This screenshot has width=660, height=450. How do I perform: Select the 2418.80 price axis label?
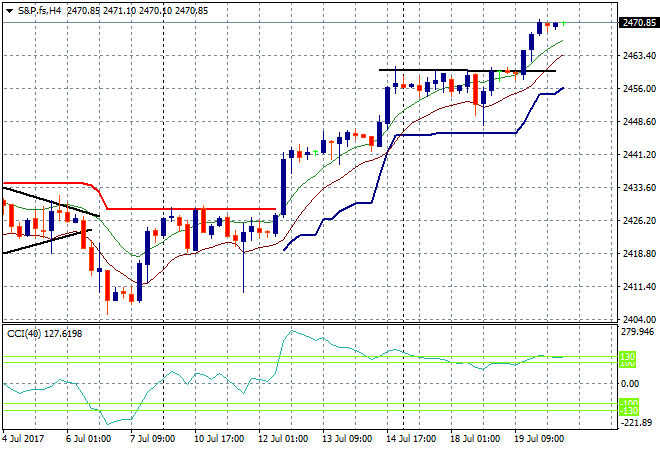tap(639, 253)
